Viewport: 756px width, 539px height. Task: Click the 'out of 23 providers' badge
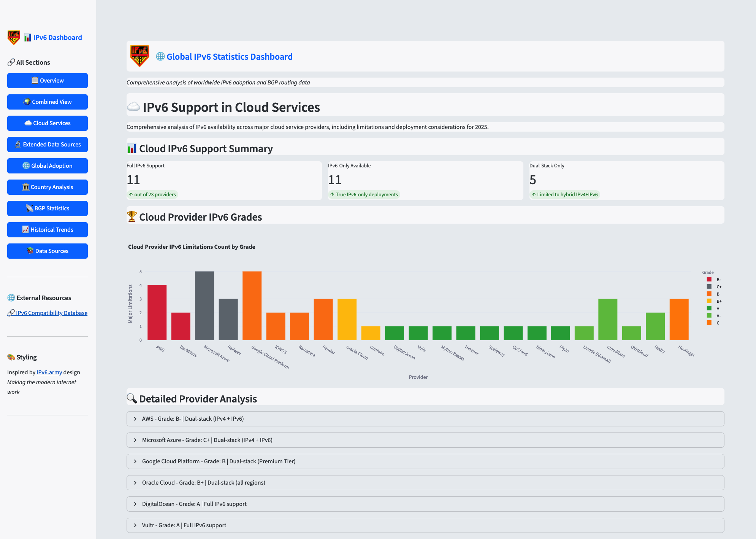152,194
